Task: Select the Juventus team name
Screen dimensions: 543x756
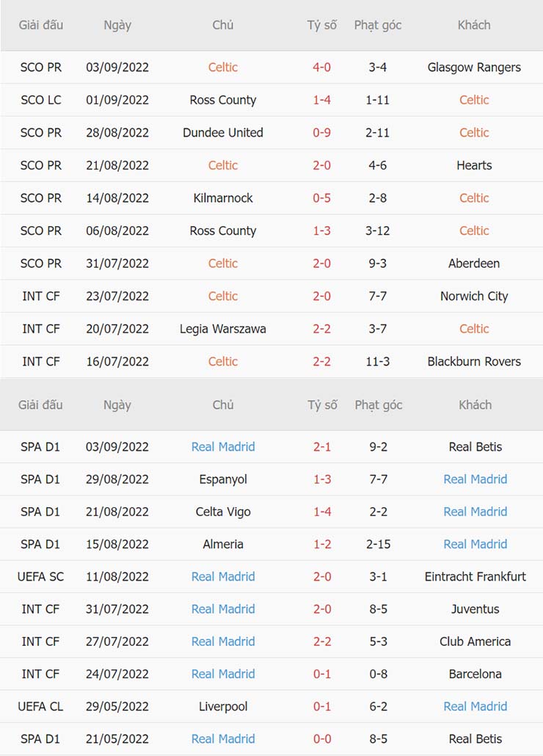Action: (x=475, y=609)
